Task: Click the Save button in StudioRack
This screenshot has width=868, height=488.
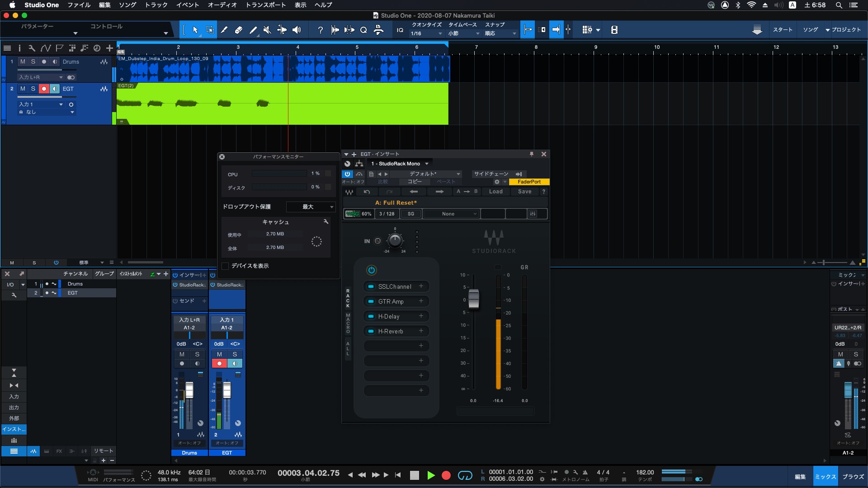Action: [x=525, y=192]
